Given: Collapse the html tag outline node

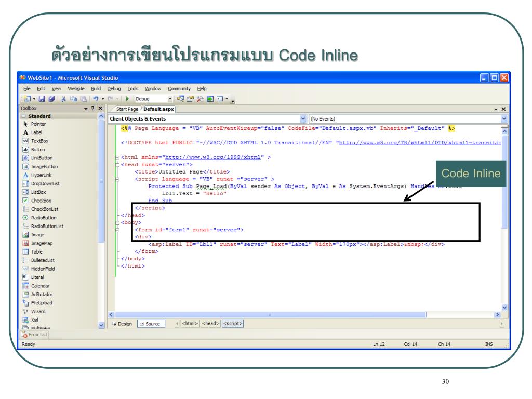Looking at the screenshot, I should 117,157.
